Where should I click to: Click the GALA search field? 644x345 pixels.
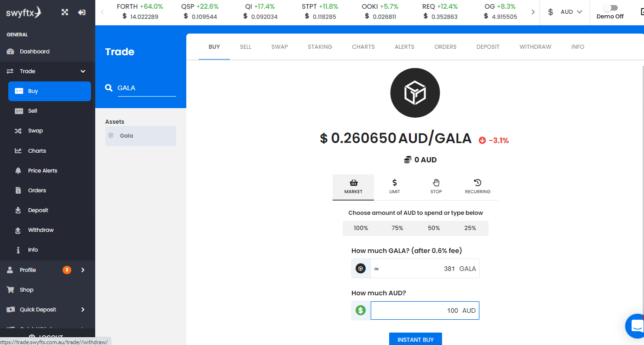point(147,88)
